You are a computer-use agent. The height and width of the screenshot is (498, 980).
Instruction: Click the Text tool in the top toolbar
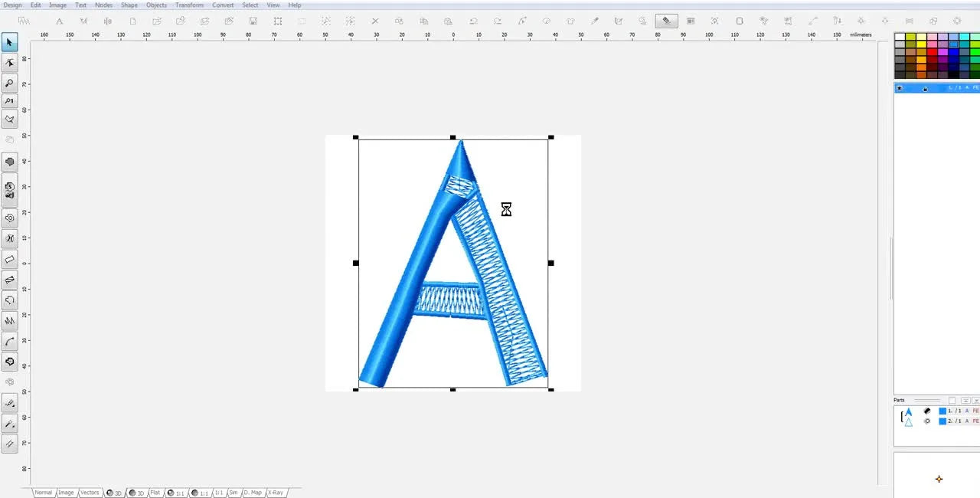pyautogui.click(x=59, y=21)
